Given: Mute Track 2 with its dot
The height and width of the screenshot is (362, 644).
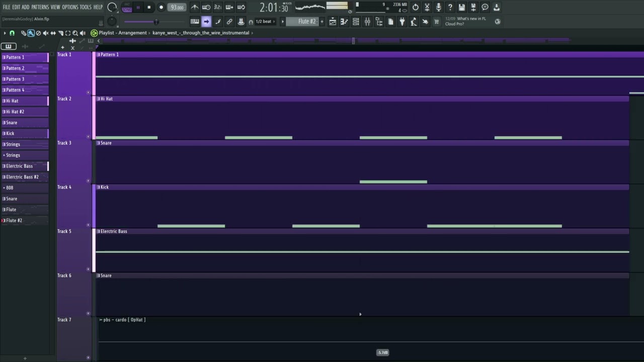Looking at the screenshot, I should 89,136.
